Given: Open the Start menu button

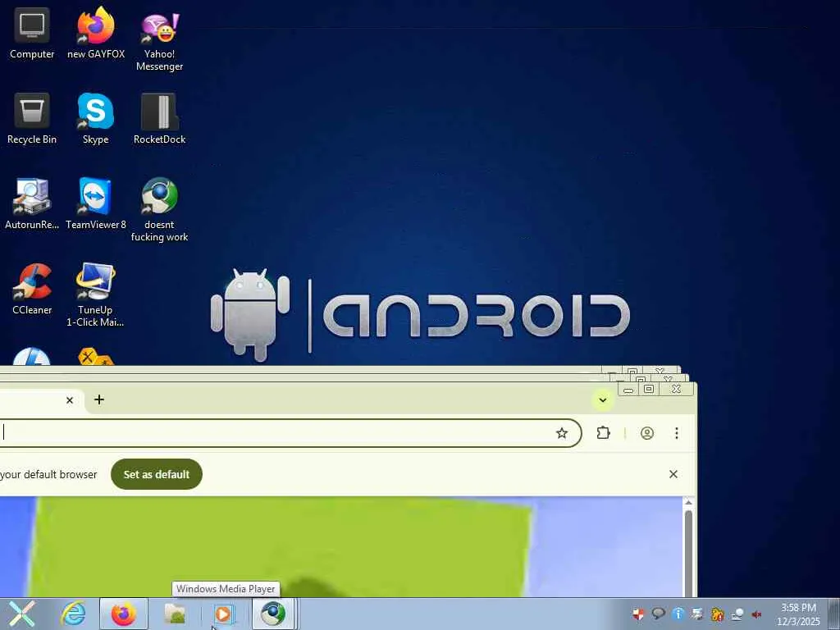Looking at the screenshot, I should tap(22, 614).
